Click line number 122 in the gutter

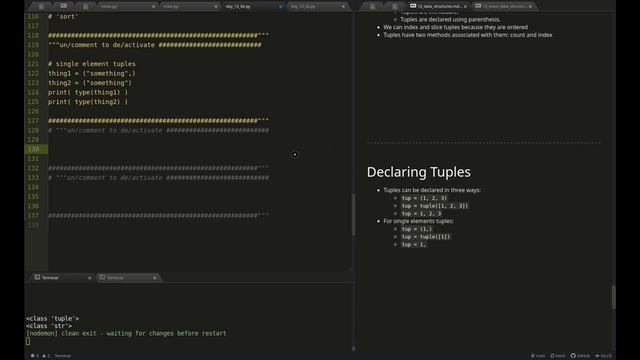point(33,73)
